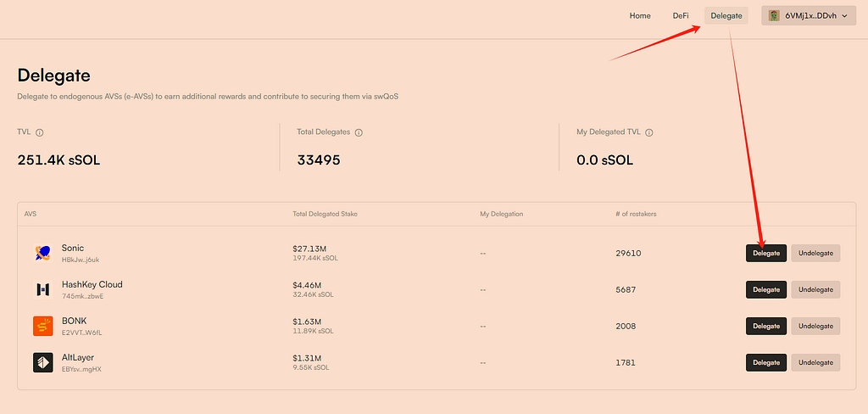
Task: Open the DeFi section
Action: coord(681,16)
